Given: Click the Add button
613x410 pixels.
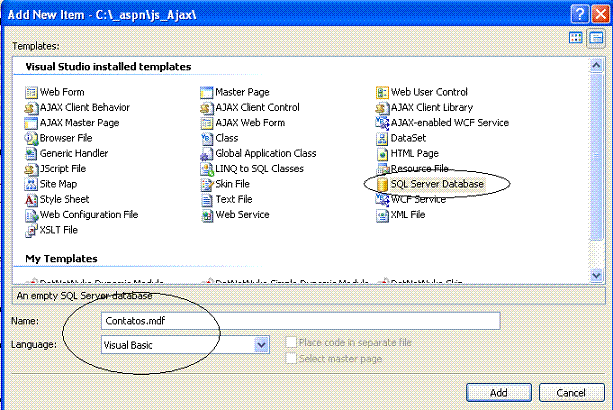Looking at the screenshot, I should tap(497, 392).
